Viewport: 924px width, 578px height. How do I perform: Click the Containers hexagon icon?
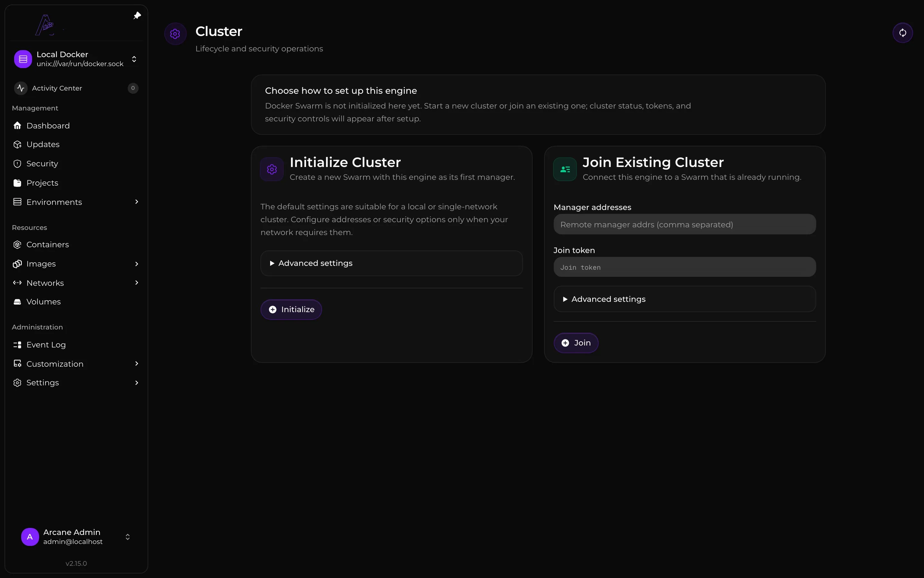(x=17, y=245)
